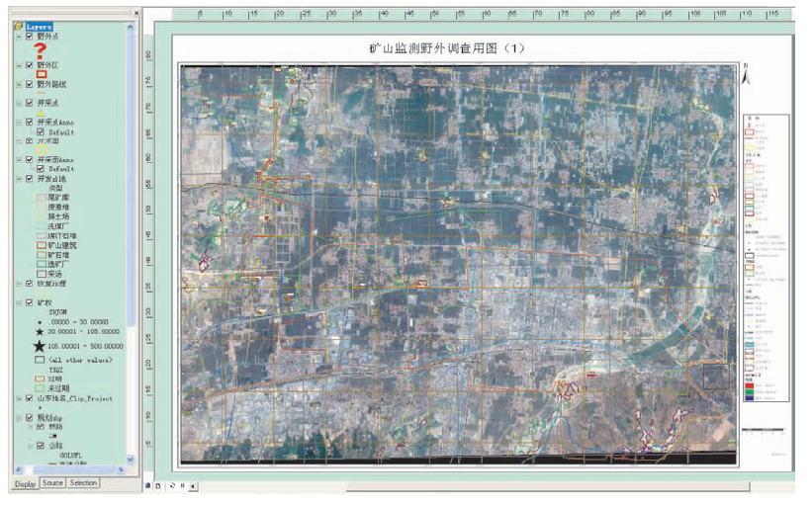Screen dimensions: 812x505
Task: Click the 尾矿库 legend color swatch
Action: click(x=42, y=197)
